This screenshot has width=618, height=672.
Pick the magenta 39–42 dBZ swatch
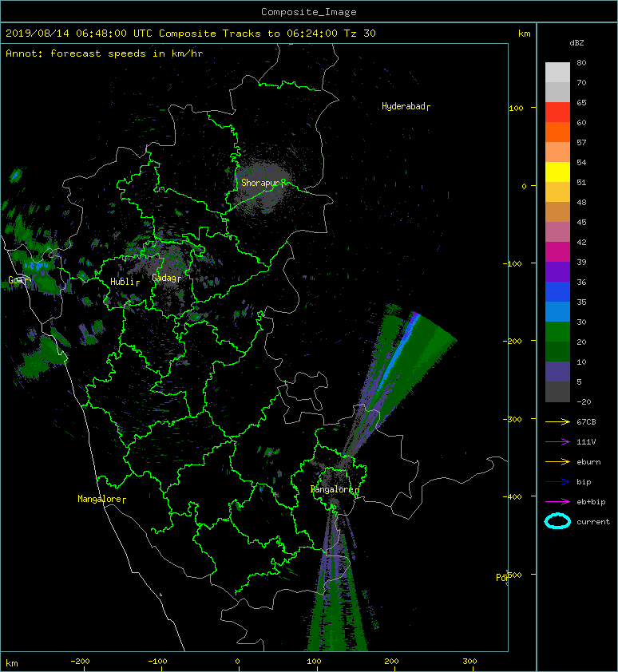(557, 251)
